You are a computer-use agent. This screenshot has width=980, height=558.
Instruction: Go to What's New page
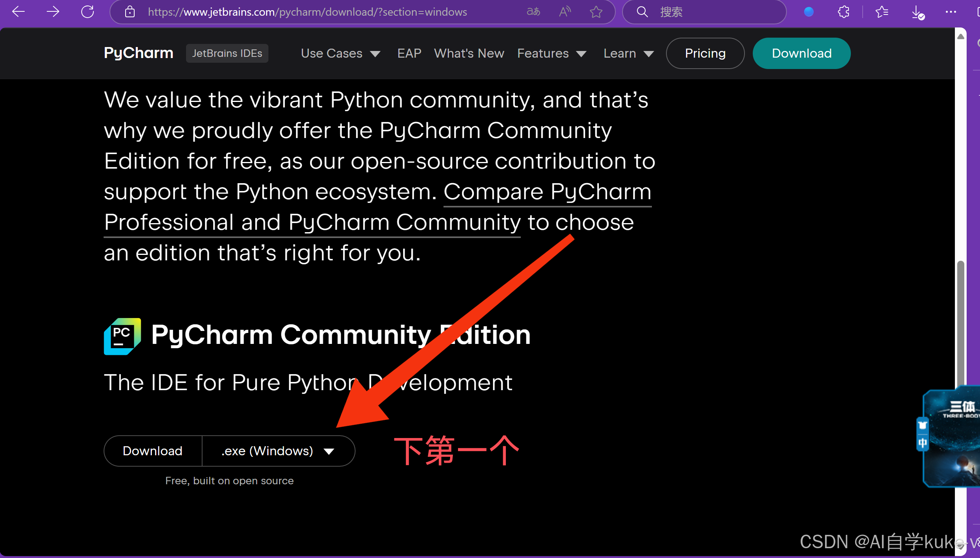pos(469,53)
